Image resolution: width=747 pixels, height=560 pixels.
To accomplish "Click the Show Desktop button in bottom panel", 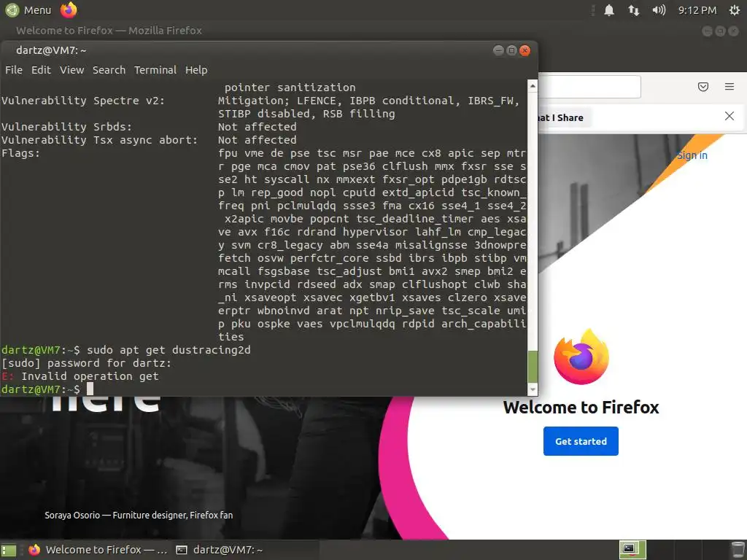I will [9, 551].
